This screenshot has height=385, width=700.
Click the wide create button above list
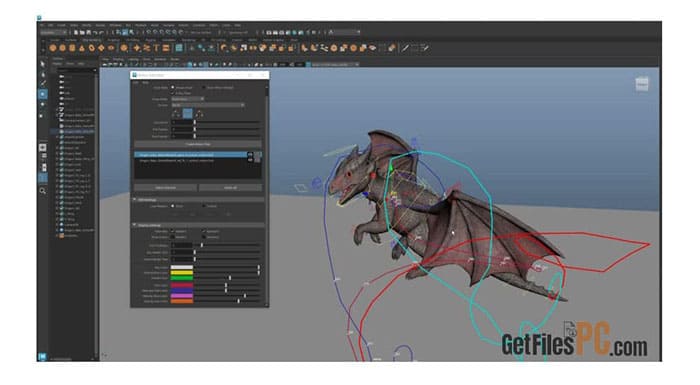(x=198, y=144)
